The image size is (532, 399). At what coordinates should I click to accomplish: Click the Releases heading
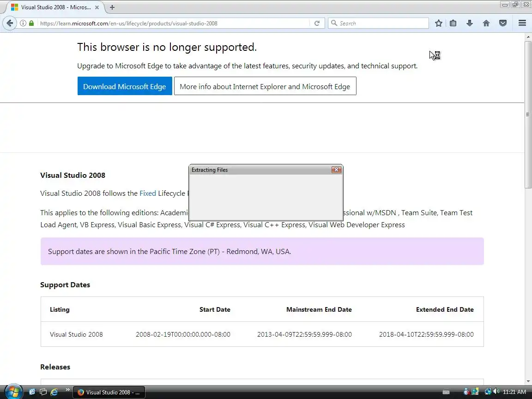coord(55,367)
